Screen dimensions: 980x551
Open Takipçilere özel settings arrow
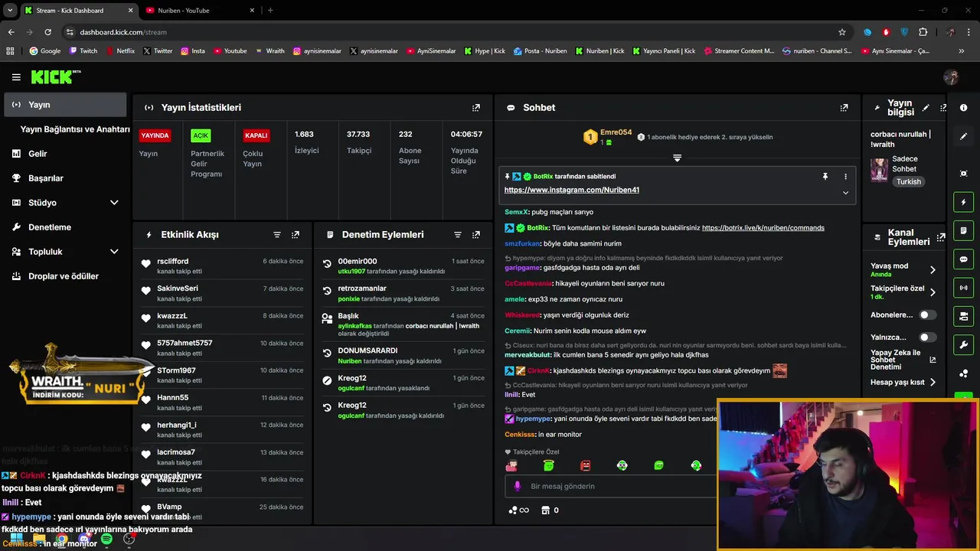pos(933,292)
